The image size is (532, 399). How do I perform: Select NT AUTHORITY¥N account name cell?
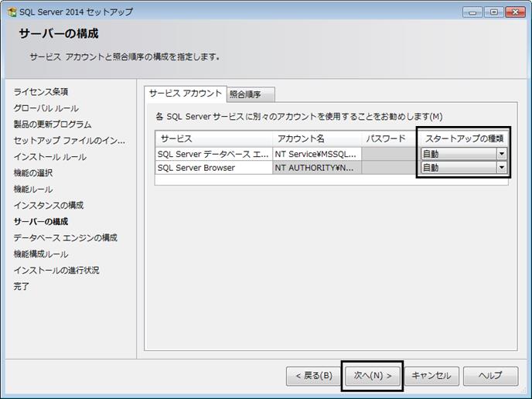[316, 168]
